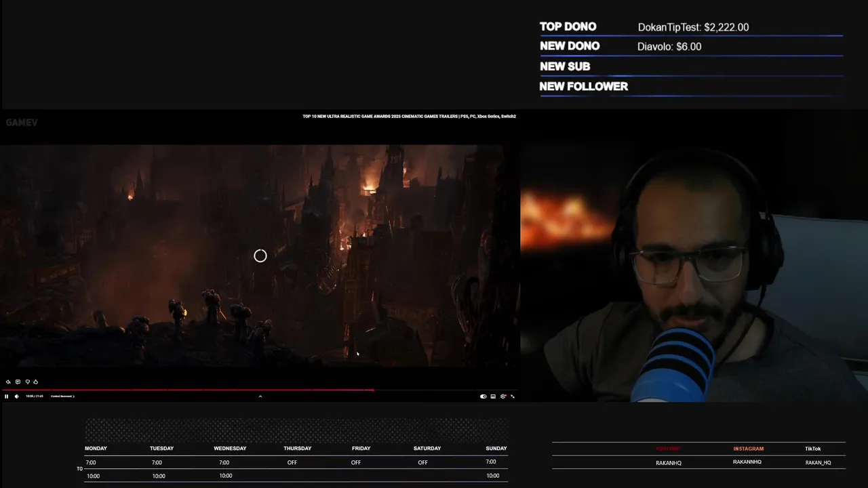Image resolution: width=868 pixels, height=488 pixels.
Task: Click SUNDAY schedule header
Action: 496,448
